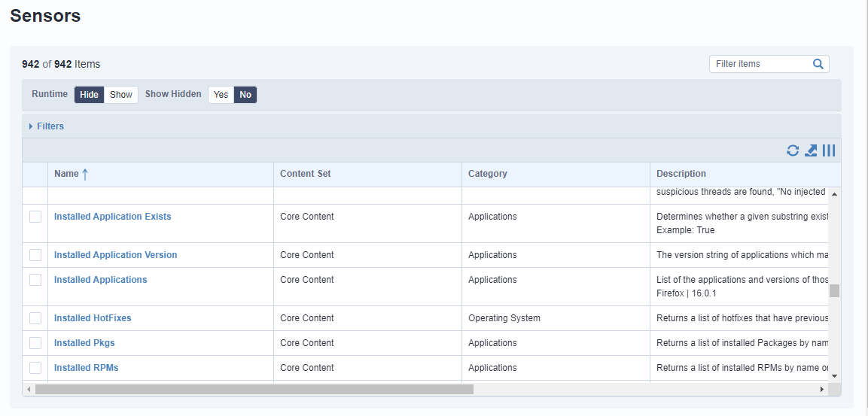Tick the Installed RPMs checkbox
Viewport: 868px width, 416px height.
coord(35,368)
